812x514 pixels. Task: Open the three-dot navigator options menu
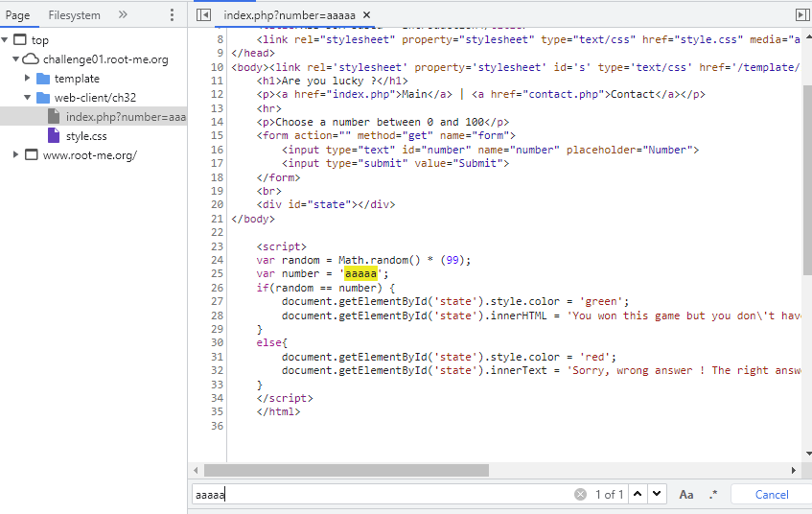point(172,15)
